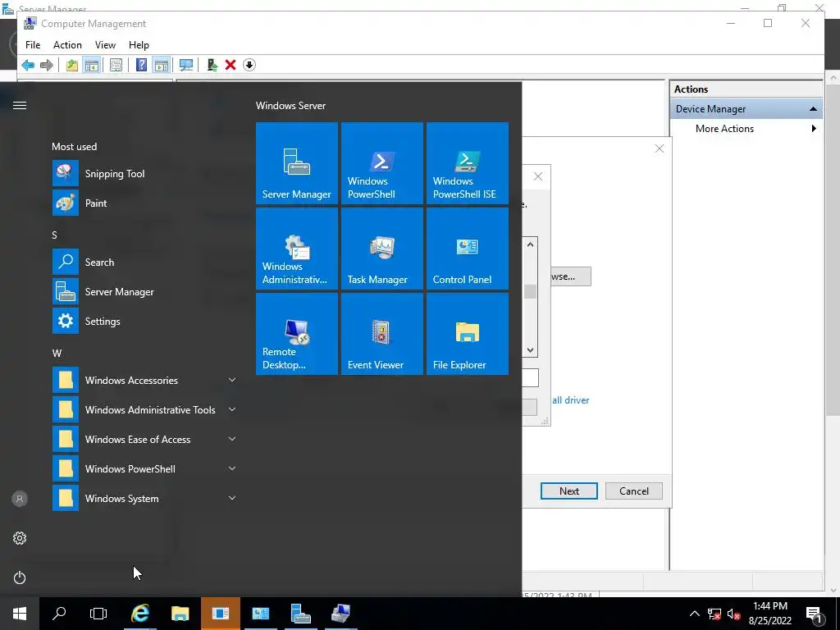
Task: Click the blue Help toolbar icon
Action: coord(141,66)
